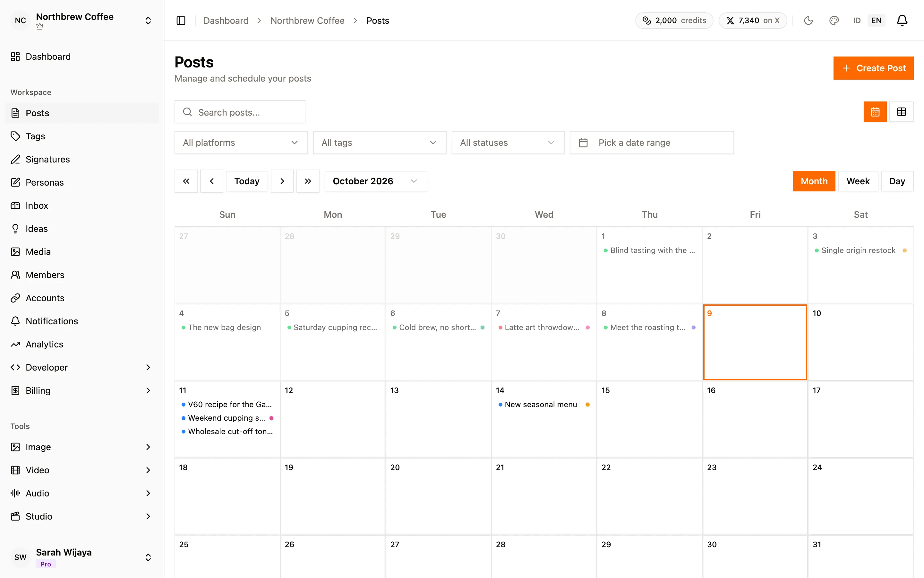
Task: Go to next month arrow
Action: click(282, 181)
